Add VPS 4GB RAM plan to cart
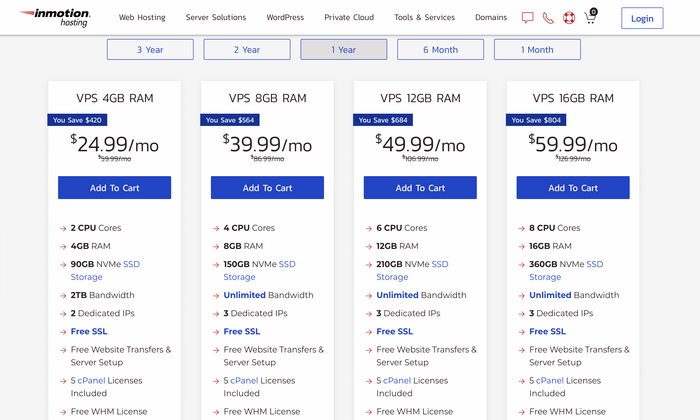 click(114, 188)
